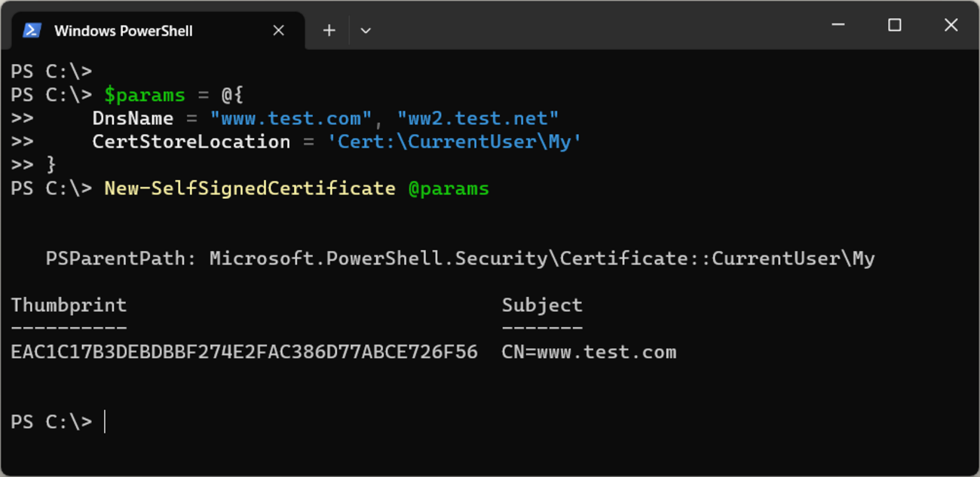Close the Windows PowerShell tab
The image size is (980, 477).
coord(278,30)
